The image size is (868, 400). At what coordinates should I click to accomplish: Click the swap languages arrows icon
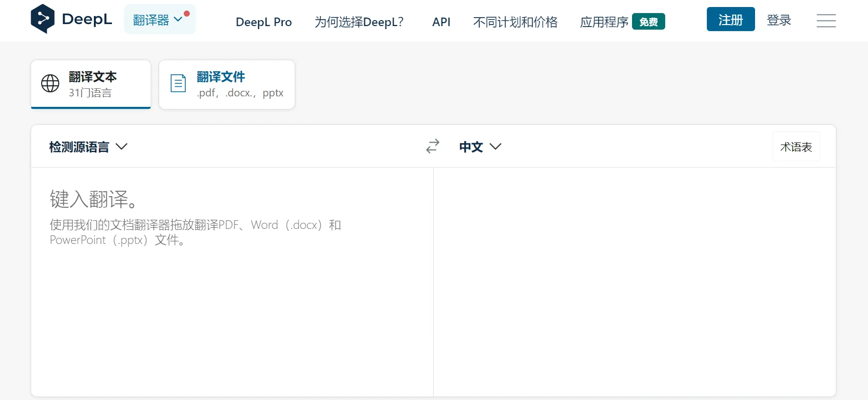[432, 146]
